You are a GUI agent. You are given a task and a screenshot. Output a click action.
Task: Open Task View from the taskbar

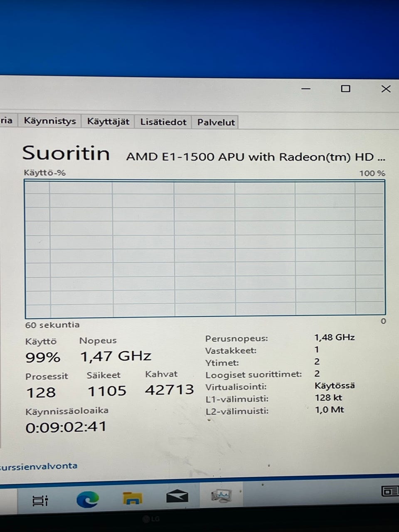pyautogui.click(x=40, y=500)
